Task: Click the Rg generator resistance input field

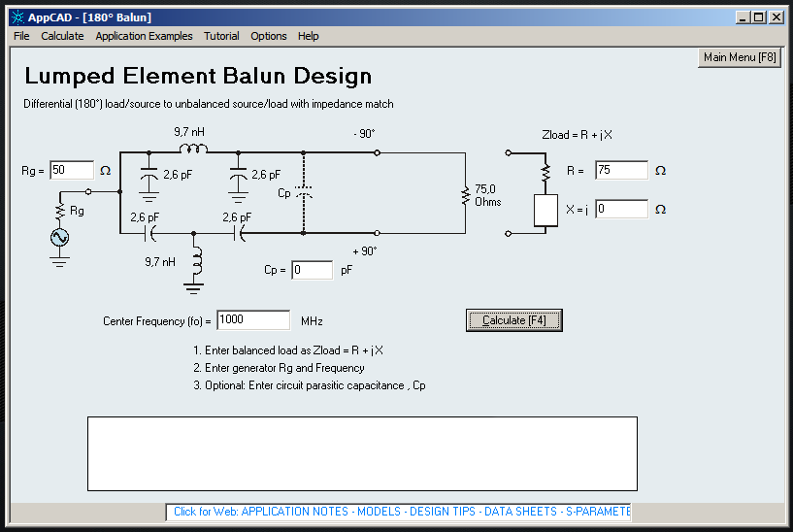Action: point(72,170)
